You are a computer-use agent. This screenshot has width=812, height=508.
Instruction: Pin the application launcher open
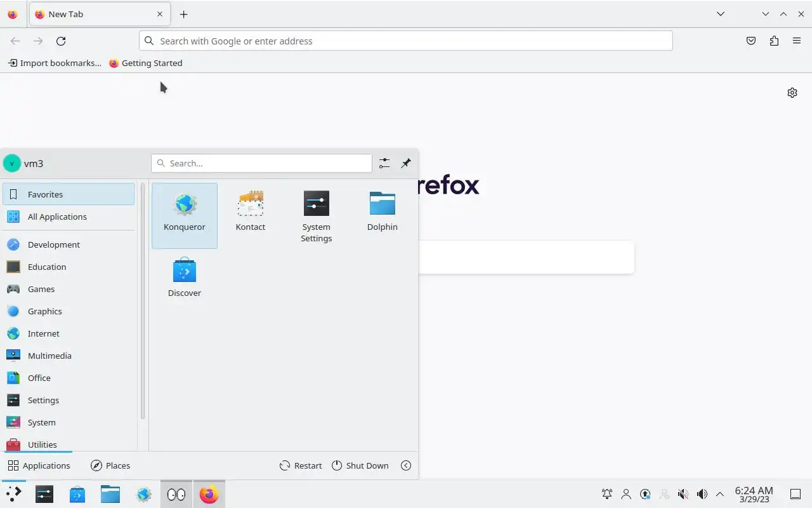406,163
